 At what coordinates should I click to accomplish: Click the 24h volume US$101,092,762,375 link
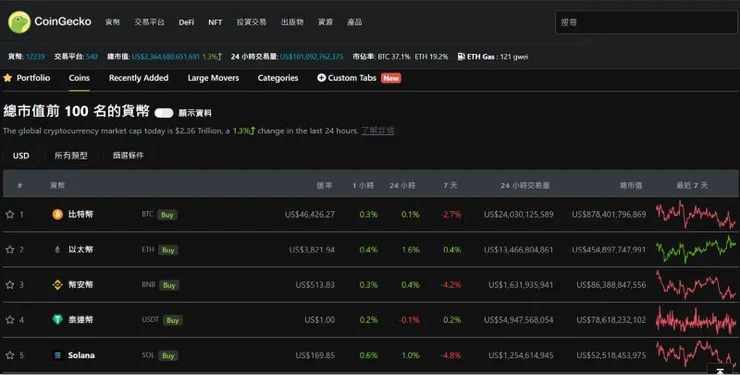point(311,57)
